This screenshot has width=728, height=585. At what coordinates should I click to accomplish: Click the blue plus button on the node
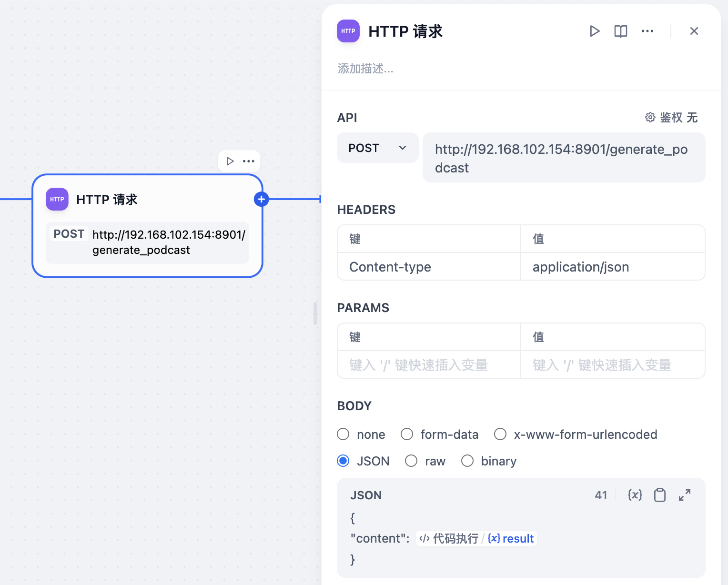pyautogui.click(x=261, y=199)
